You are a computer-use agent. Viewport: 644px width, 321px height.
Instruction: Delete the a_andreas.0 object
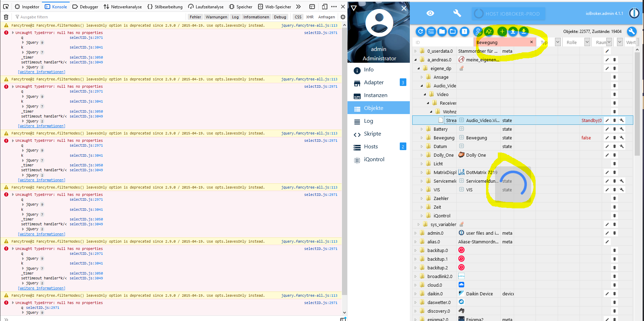pyautogui.click(x=615, y=60)
